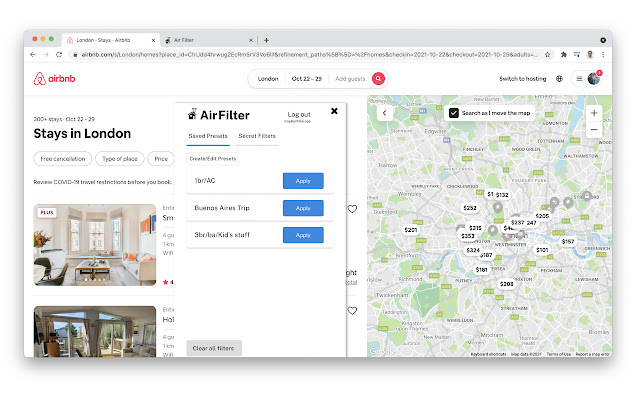Viewport: 640px width, 400px height.
Task: Close the AirFilter panel
Action: 334,111
